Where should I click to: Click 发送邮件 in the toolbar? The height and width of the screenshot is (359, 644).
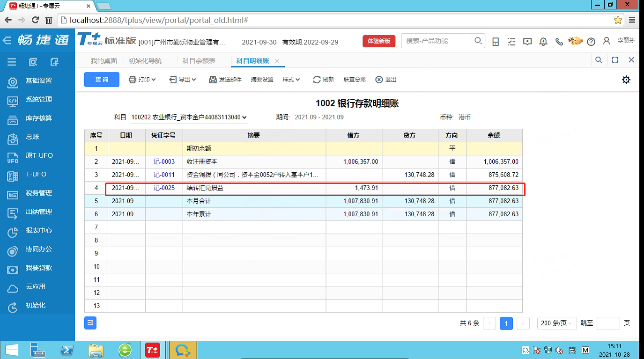(225, 80)
